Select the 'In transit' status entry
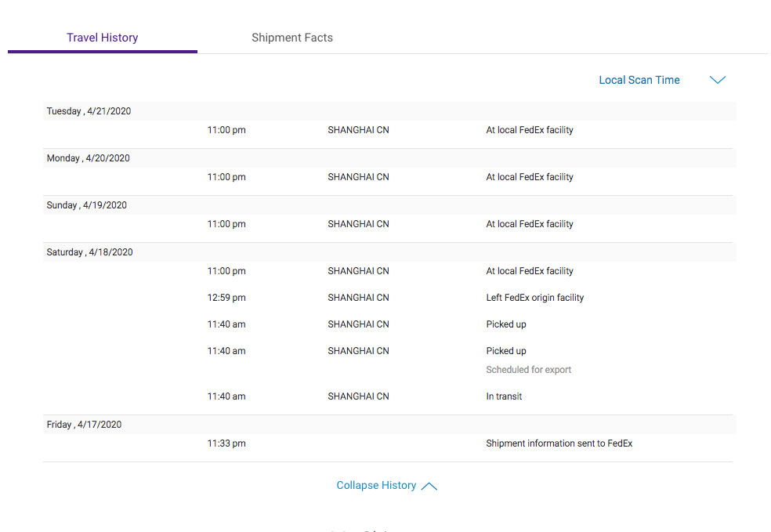 (504, 396)
